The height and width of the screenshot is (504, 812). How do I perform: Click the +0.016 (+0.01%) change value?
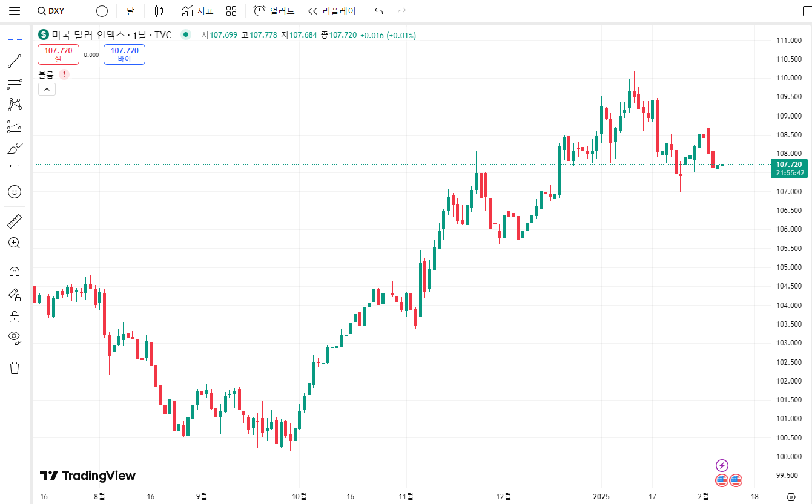[388, 35]
